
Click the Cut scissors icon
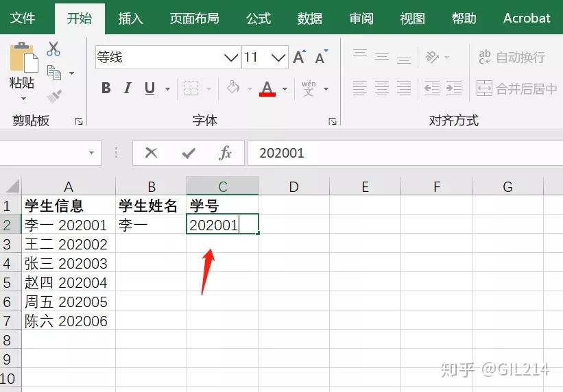(53, 49)
